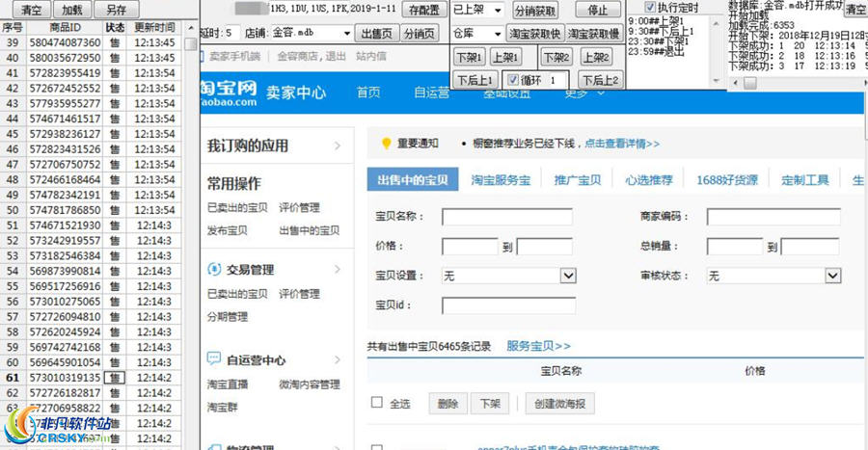
Task: Select the row with ID 580474087360
Action: click(91, 42)
